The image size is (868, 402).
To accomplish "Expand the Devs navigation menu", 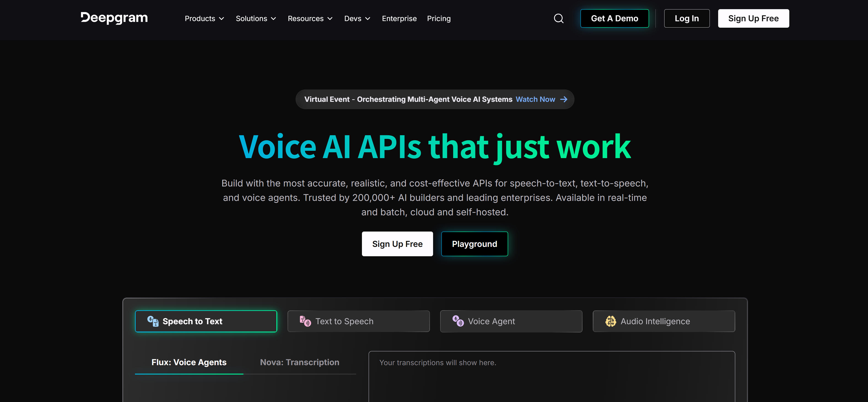I will [x=357, y=19].
